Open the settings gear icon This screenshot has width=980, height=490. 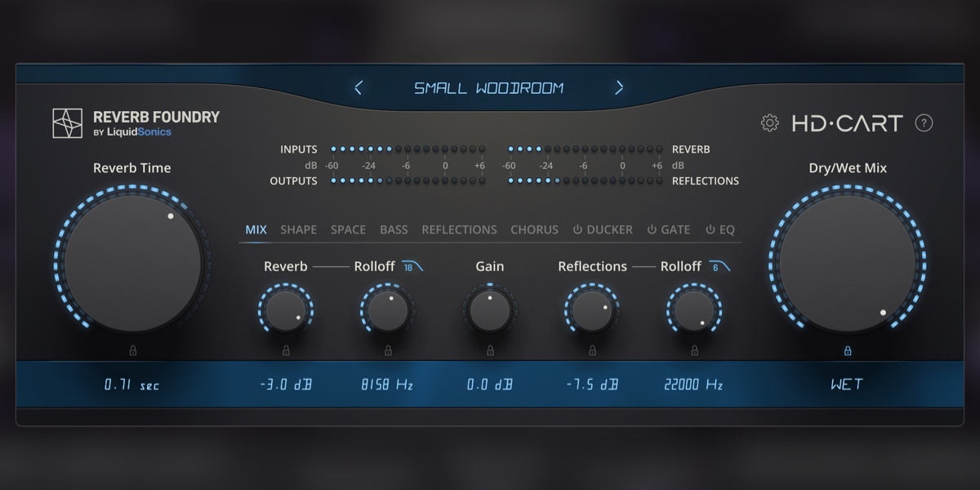tap(769, 123)
